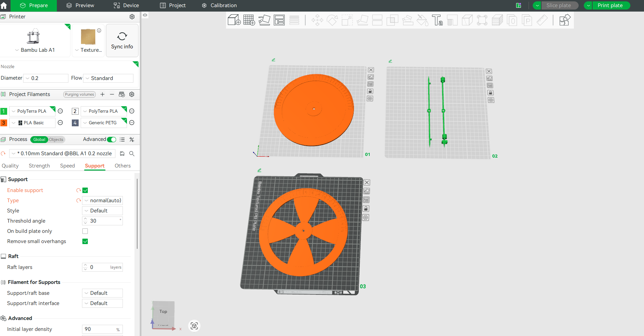644x336 pixels.
Task: Select the Cut tool
Action: coord(377,20)
